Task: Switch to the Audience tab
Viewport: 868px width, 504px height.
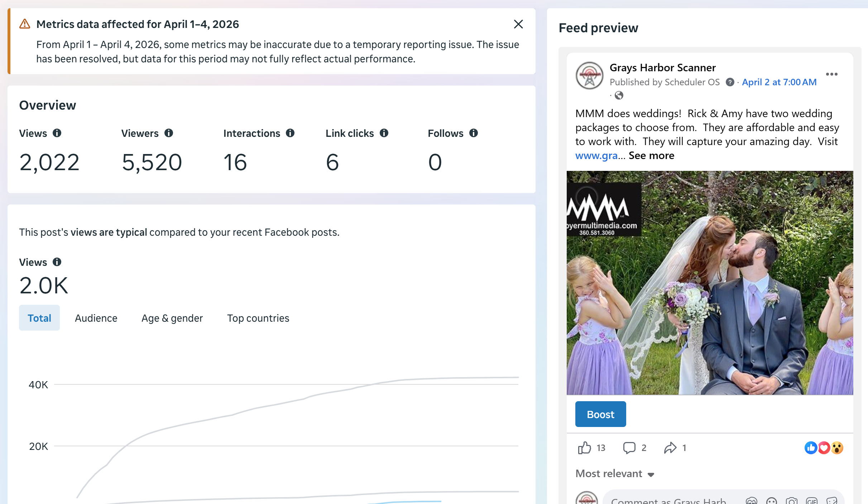Action: (x=96, y=318)
